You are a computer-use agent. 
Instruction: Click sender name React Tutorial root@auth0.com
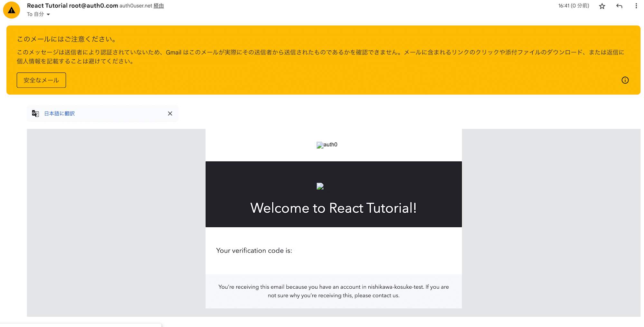pyautogui.click(x=72, y=5)
